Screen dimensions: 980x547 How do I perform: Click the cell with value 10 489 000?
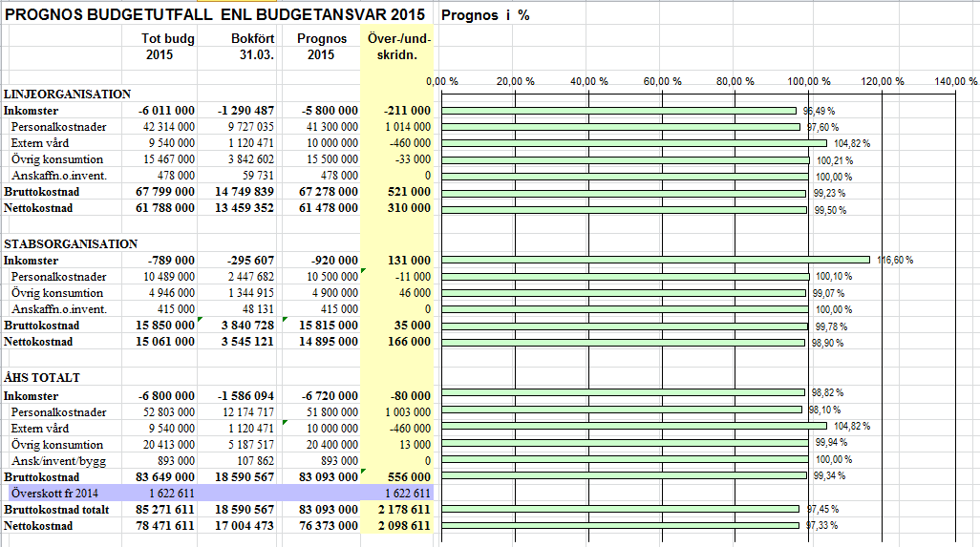[169, 277]
